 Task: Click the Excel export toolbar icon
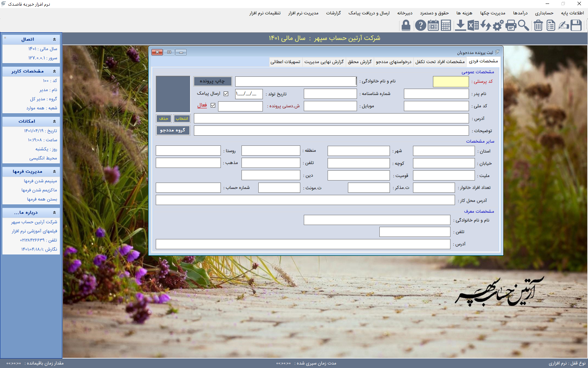coord(473,25)
